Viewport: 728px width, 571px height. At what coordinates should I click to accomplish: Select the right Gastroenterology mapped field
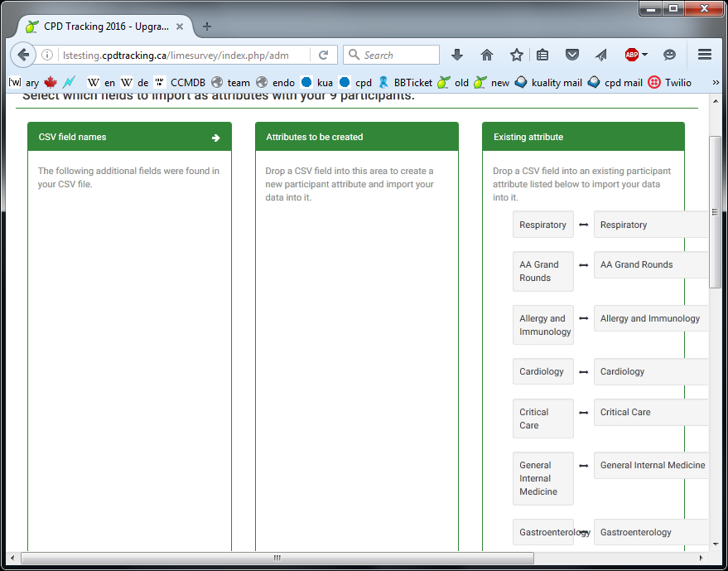click(x=651, y=532)
